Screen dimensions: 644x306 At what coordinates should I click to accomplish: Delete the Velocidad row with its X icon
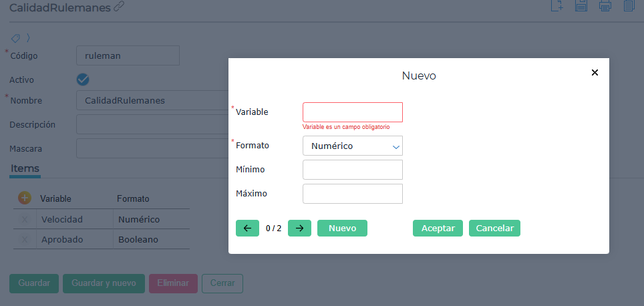coord(25,219)
